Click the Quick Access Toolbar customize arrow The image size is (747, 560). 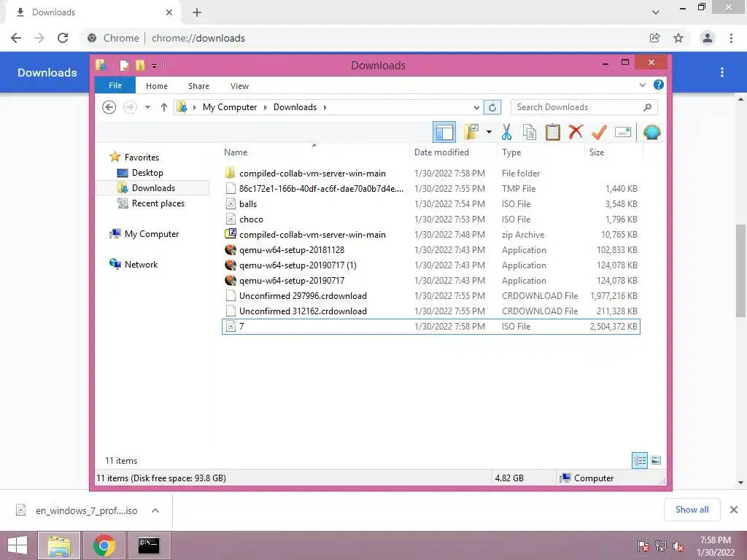(155, 66)
